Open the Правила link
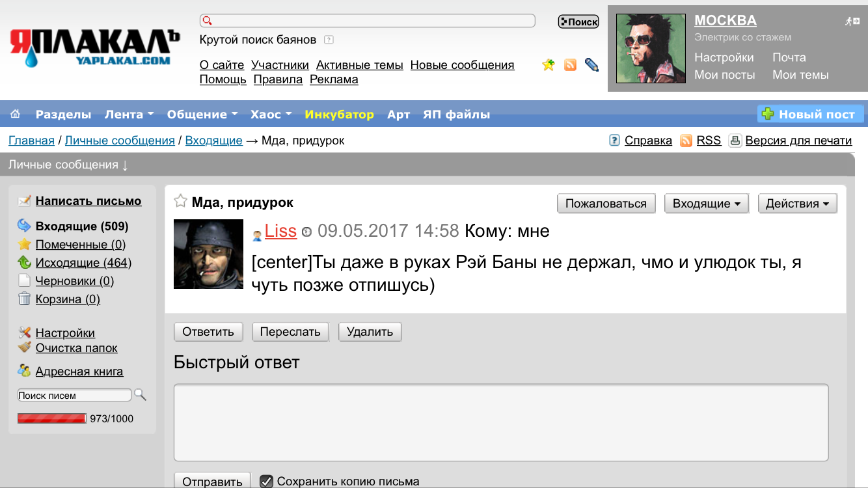 278,79
